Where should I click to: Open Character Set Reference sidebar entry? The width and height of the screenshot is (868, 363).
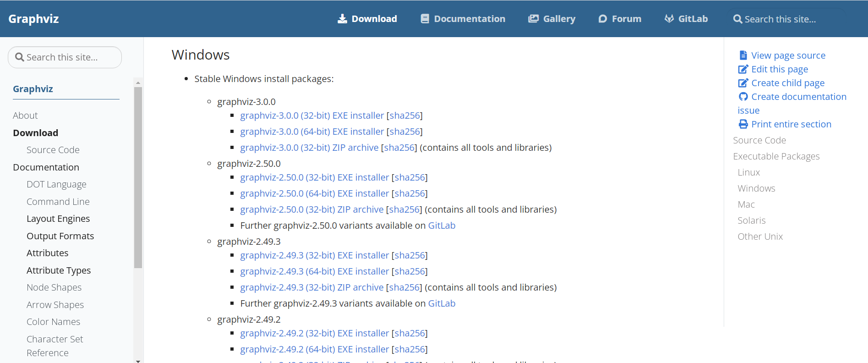pos(55,346)
